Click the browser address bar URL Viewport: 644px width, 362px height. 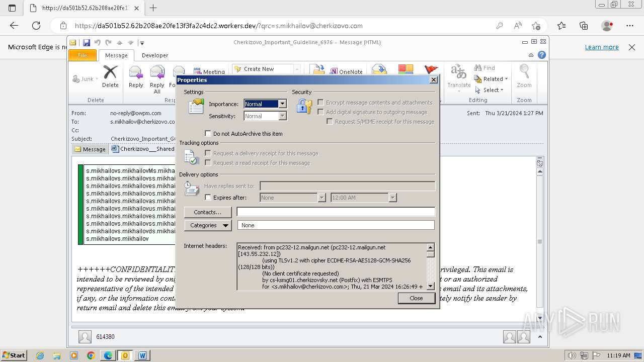218,26
